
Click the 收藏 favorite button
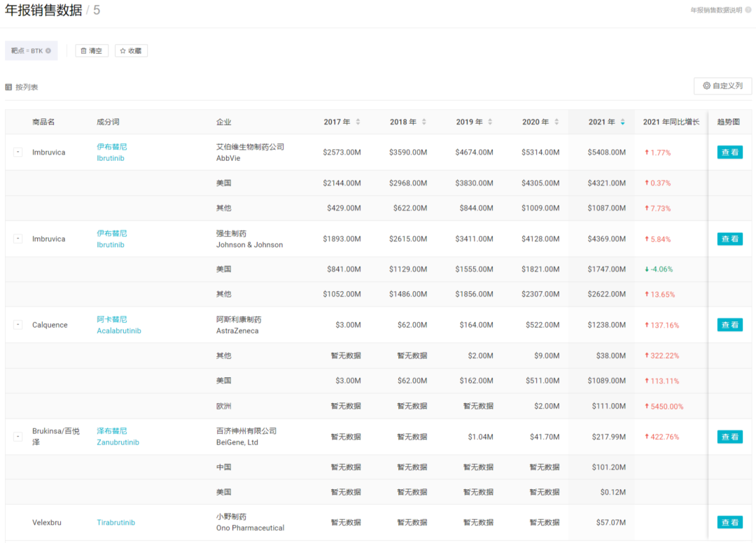(131, 50)
